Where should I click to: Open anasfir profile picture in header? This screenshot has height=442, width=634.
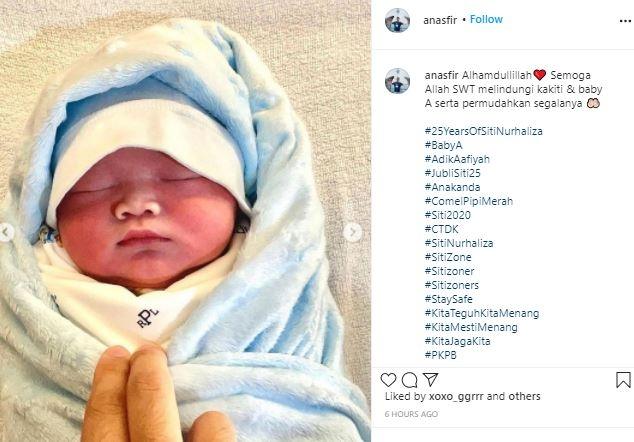(397, 20)
